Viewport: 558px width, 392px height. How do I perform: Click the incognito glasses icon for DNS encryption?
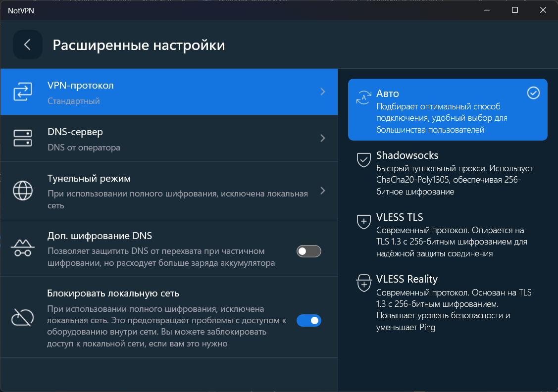point(23,248)
